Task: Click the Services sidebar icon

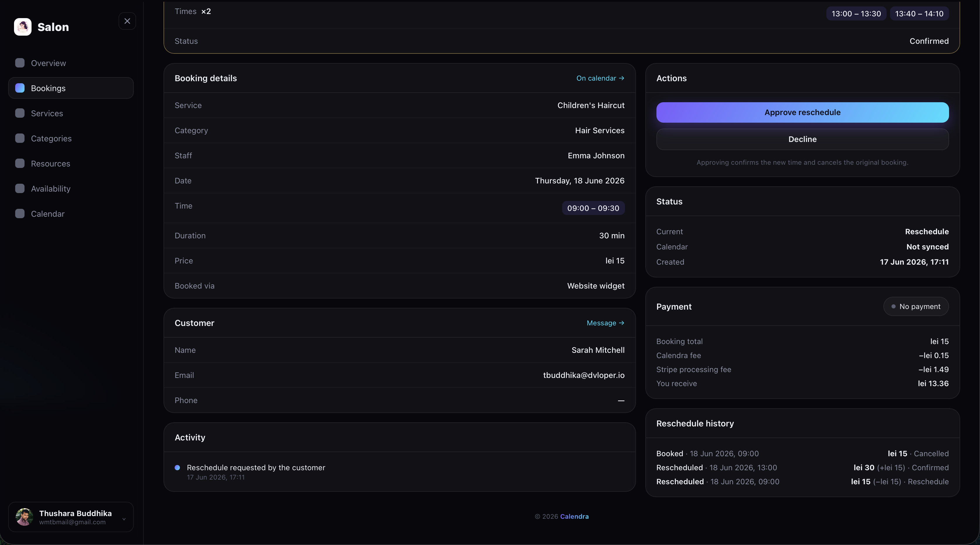Action: click(x=20, y=113)
